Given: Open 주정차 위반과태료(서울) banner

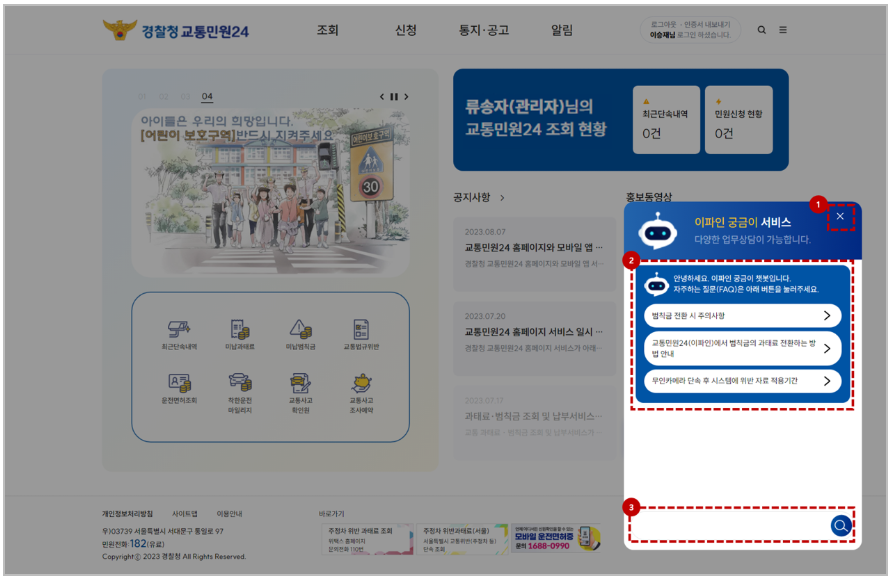Looking at the screenshot, I should 462,539.
